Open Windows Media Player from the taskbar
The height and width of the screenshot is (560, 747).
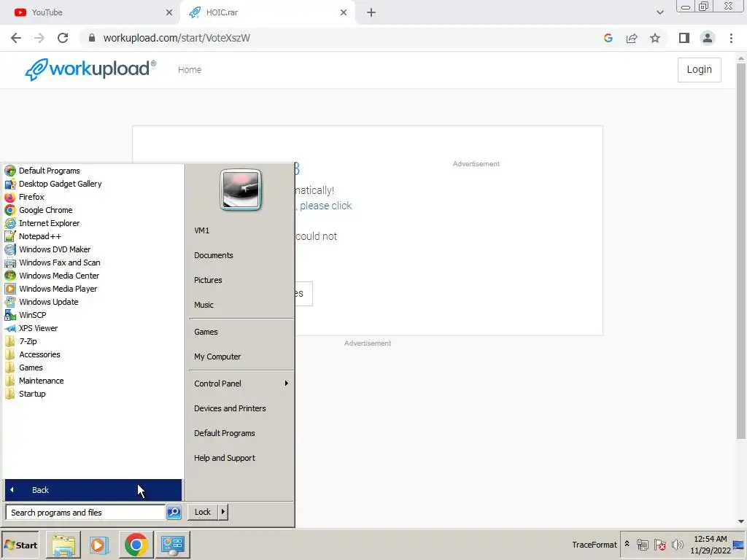coord(99,545)
